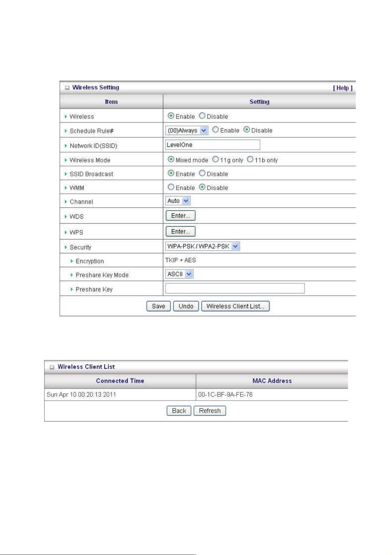This screenshot has height=555, width=392.
Task: Open the Help link
Action: 342,88
